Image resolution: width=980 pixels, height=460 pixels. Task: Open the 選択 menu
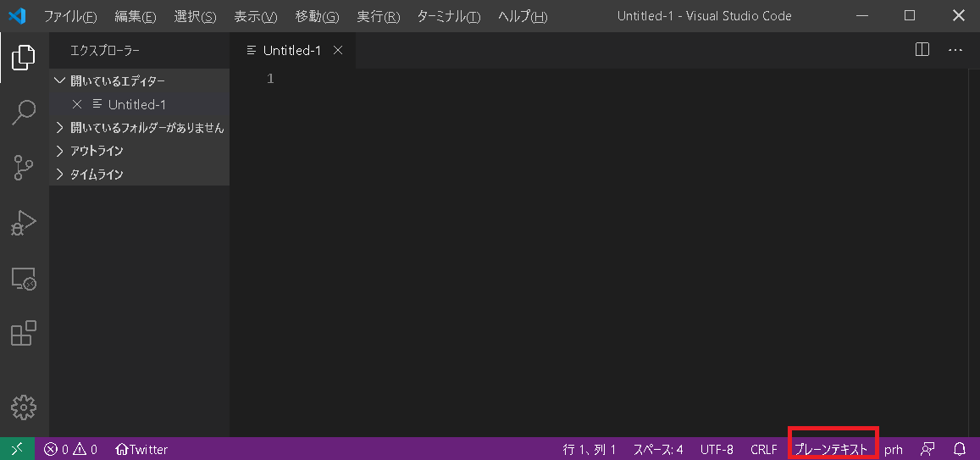(195, 16)
